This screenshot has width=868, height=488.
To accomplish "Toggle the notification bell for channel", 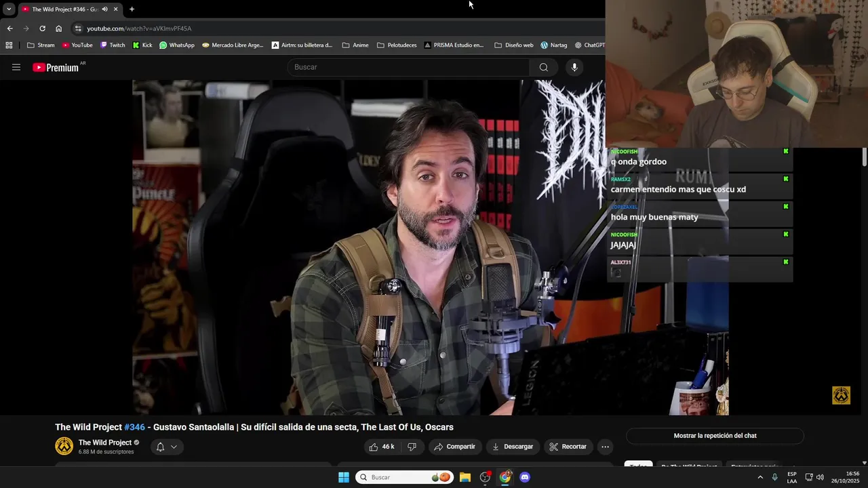I will (x=161, y=447).
